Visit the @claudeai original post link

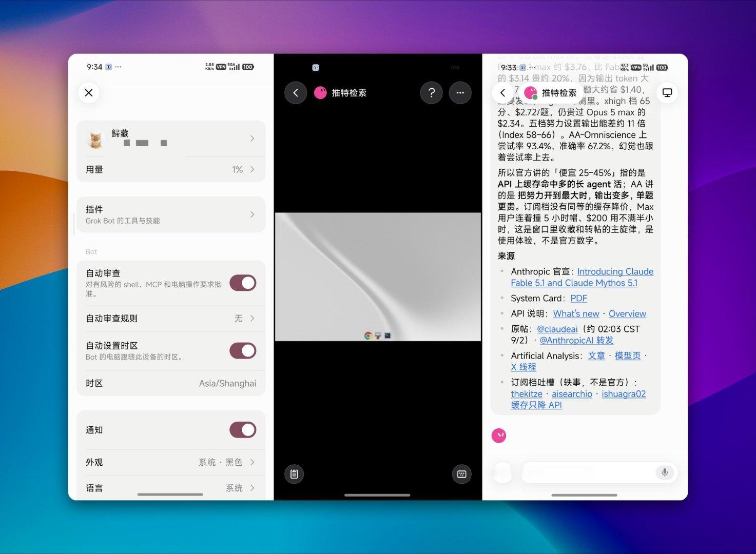click(557, 329)
